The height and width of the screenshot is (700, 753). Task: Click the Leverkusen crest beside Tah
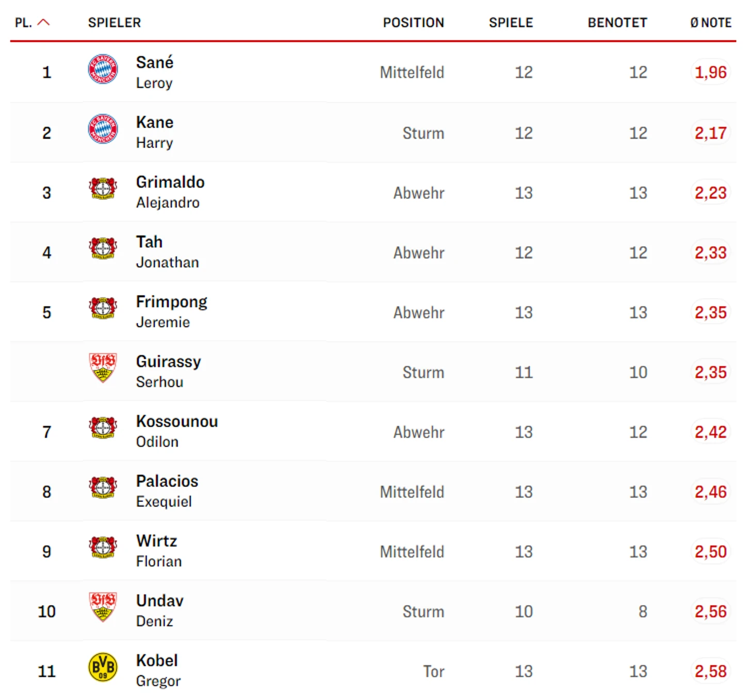[103, 248]
